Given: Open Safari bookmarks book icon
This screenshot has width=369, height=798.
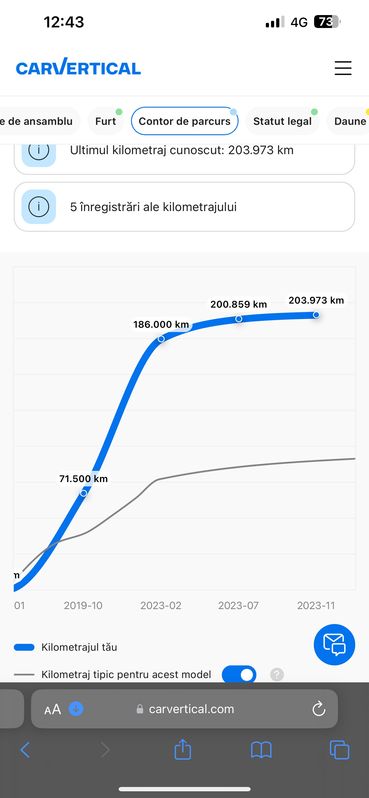Looking at the screenshot, I should coord(261,750).
